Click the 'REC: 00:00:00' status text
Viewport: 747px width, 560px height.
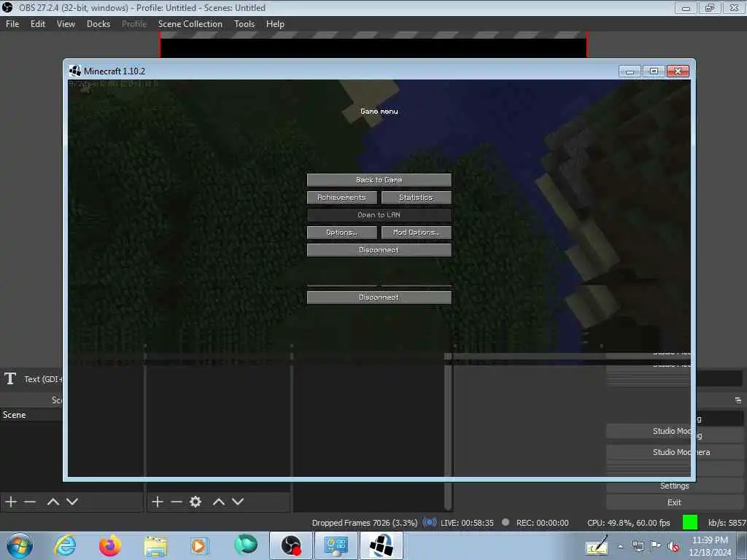pos(542,523)
